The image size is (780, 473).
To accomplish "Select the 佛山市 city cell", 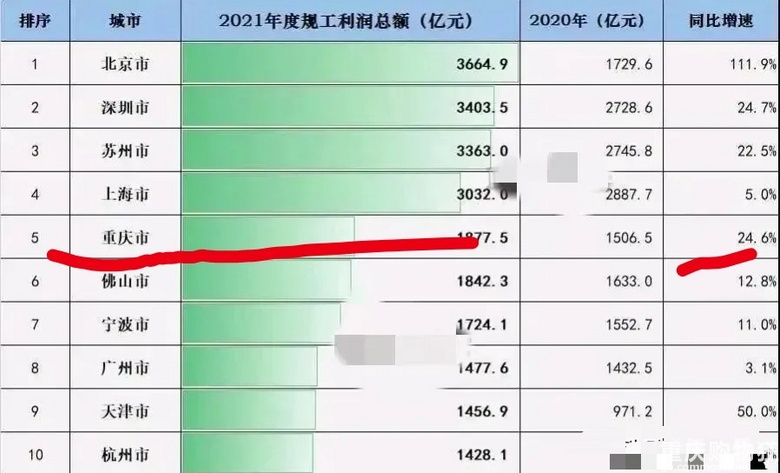I will point(125,281).
